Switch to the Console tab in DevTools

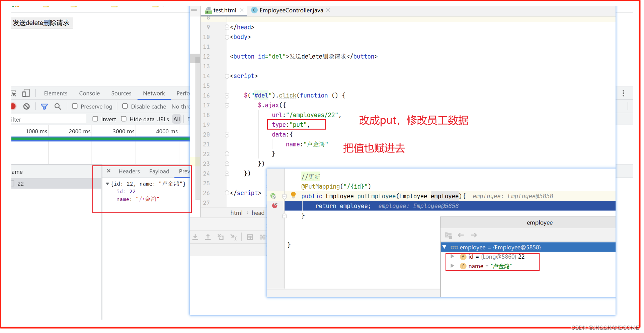(x=89, y=93)
